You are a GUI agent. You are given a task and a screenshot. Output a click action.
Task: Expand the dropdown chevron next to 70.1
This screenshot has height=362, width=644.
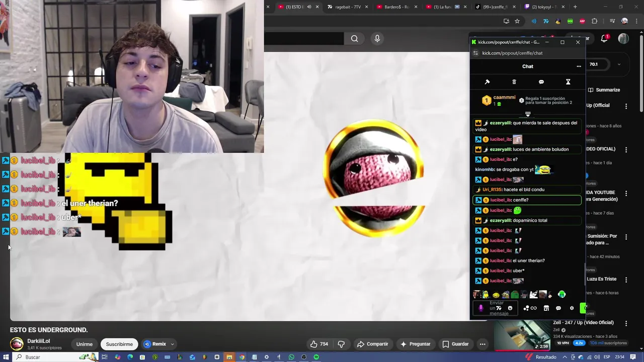619,64
